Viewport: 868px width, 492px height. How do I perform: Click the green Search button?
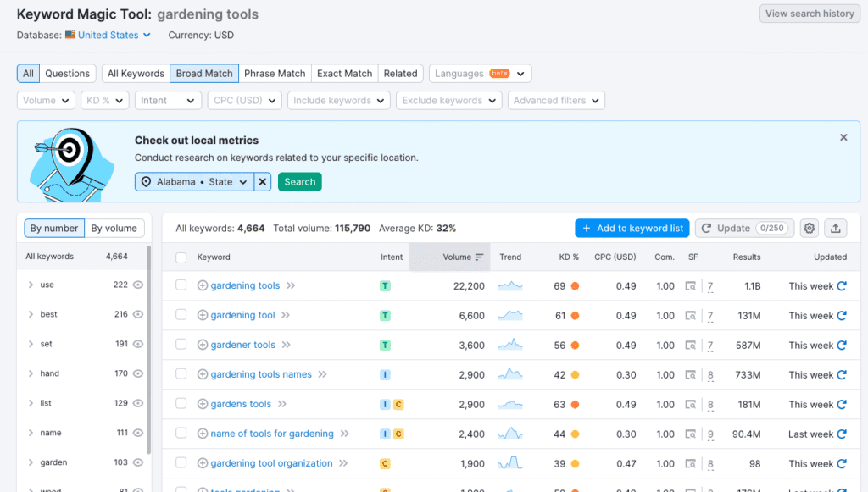[x=299, y=181]
